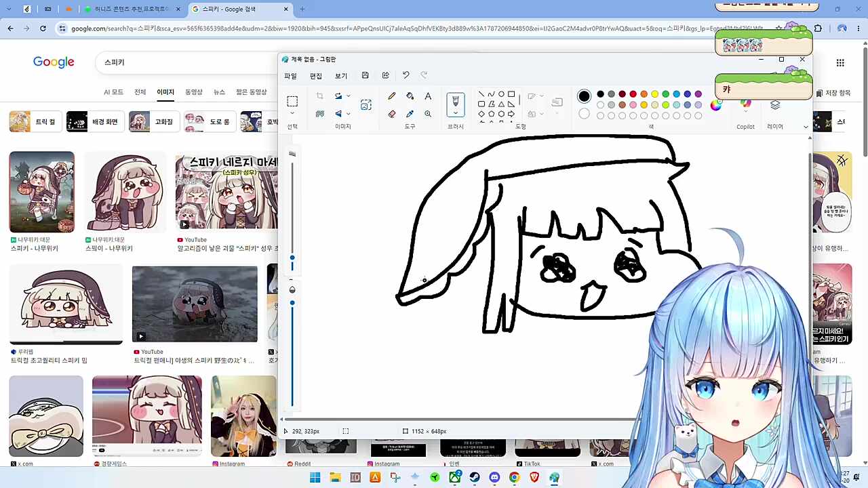Collapse the Paint ribbon chevron

coord(806,127)
